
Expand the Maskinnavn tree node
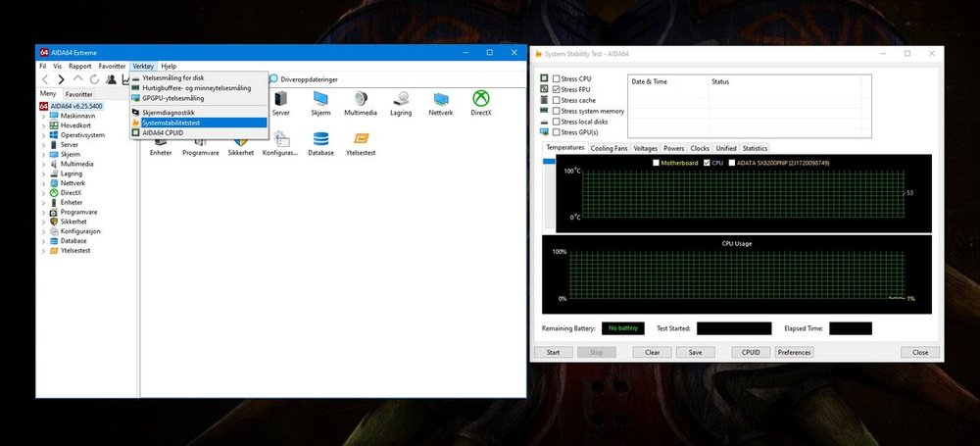pyautogui.click(x=43, y=116)
